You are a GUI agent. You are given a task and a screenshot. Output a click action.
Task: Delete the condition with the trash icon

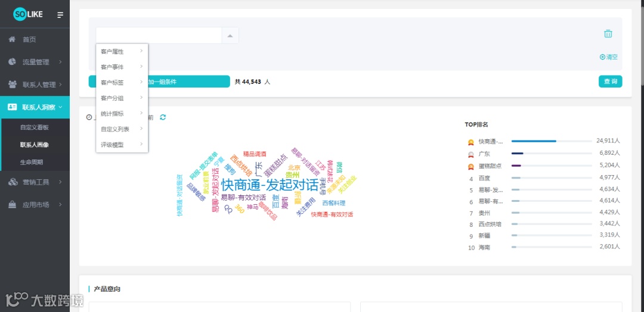point(608,33)
